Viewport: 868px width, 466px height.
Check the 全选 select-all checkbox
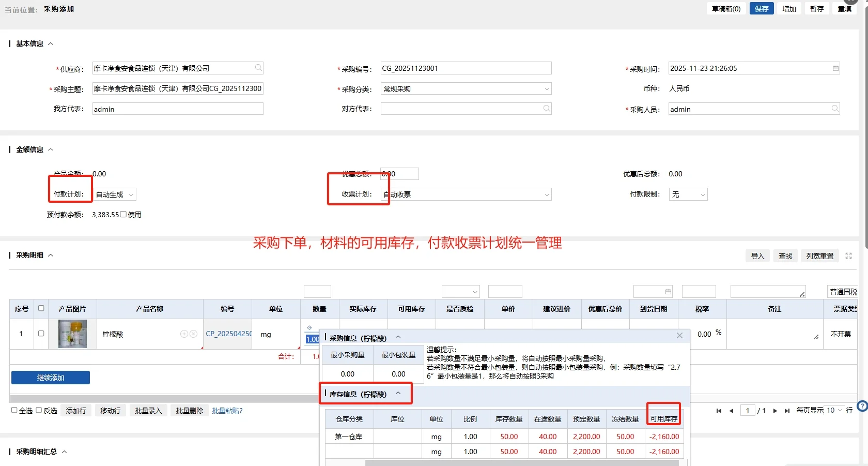(x=14, y=410)
